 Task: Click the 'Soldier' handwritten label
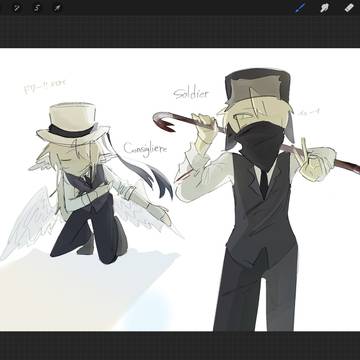point(191,93)
